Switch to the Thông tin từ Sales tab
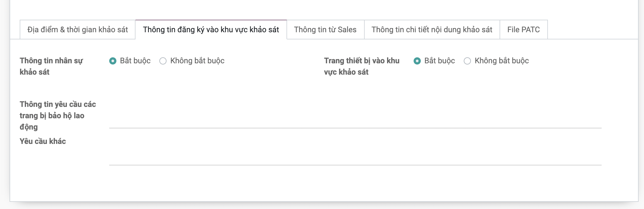 325,30
